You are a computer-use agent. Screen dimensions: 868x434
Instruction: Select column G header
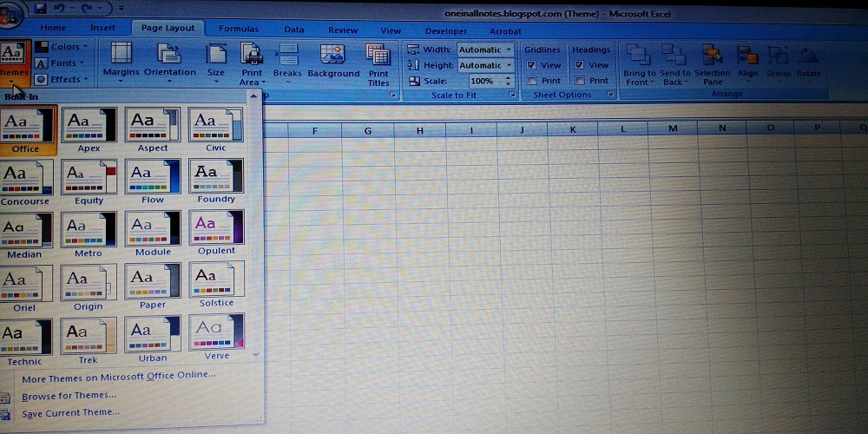coord(367,131)
